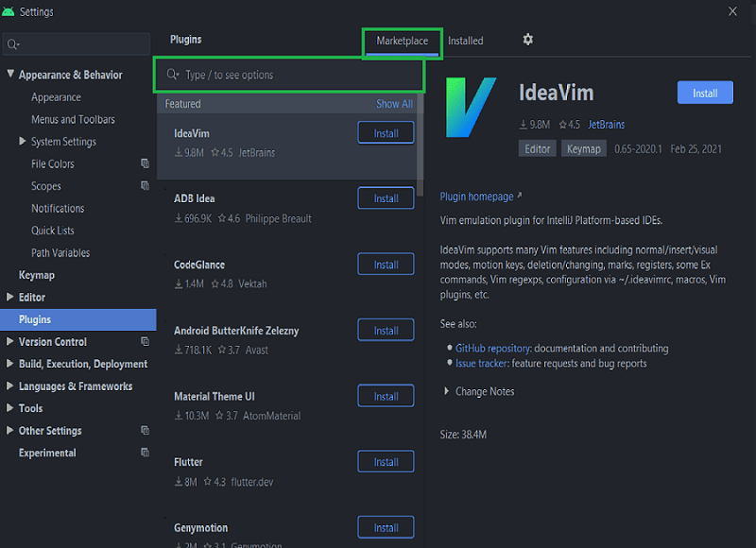Open the Keymap settings page
Screen dimensions: 756x548
point(37,275)
